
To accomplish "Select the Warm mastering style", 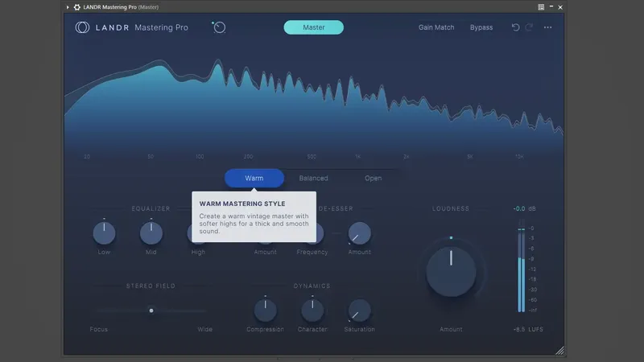I will click(x=254, y=178).
